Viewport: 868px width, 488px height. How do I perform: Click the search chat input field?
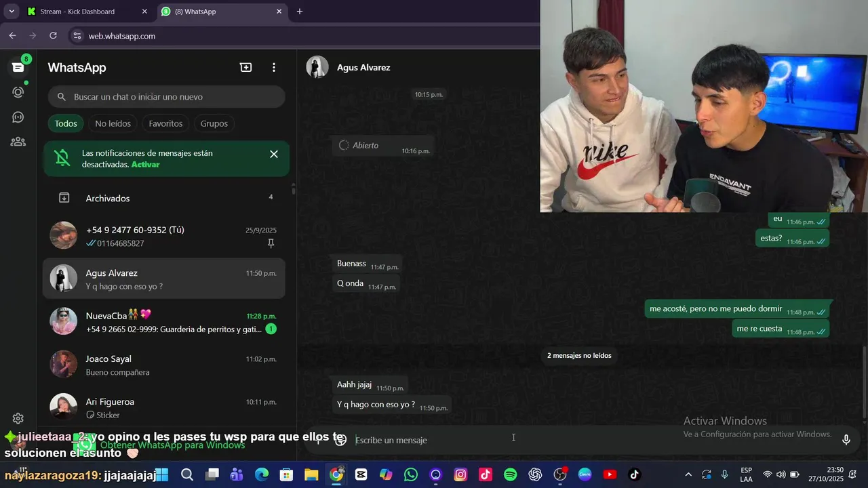[166, 97]
